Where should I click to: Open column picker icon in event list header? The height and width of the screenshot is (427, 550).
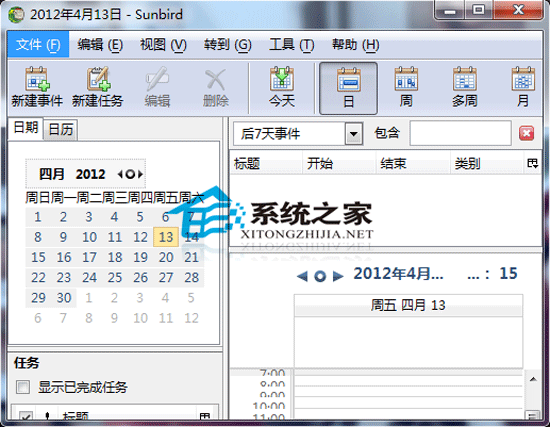coord(532,163)
